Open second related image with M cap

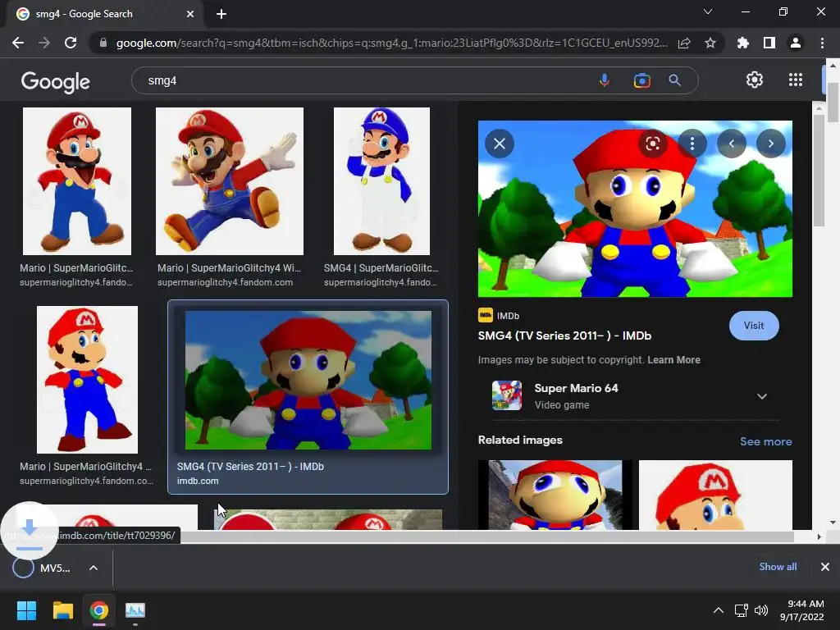715,495
